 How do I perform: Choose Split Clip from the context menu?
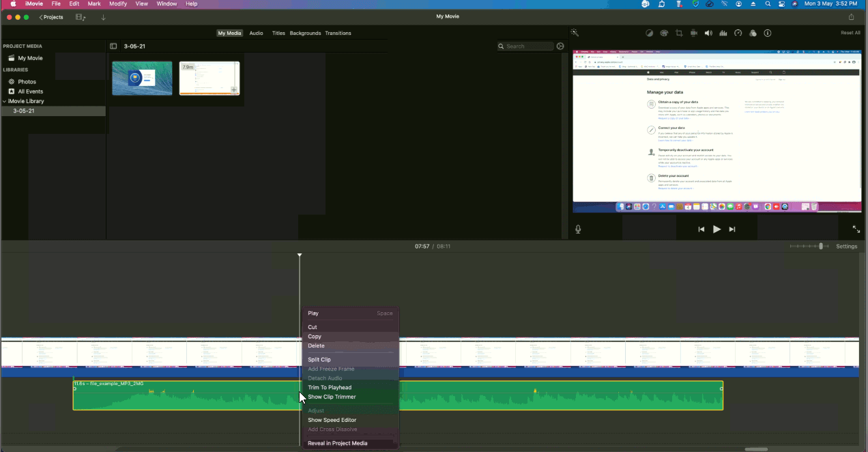[x=319, y=360]
